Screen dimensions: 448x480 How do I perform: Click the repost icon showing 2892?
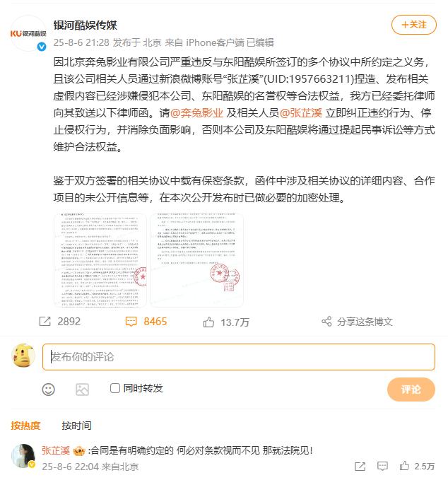point(45,322)
